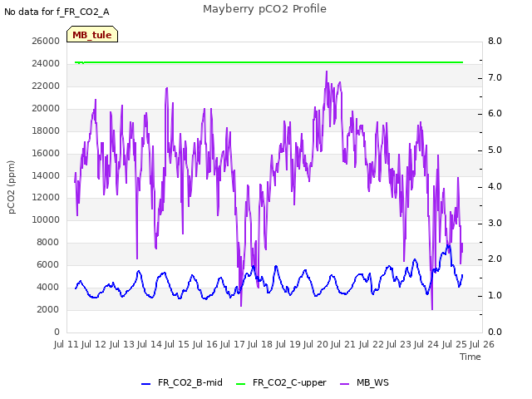Image resolution: width=532 pixels, height=399 pixels.
Task: Click the Jul 16 x-axis tick label
Action: click(x=205, y=344)
